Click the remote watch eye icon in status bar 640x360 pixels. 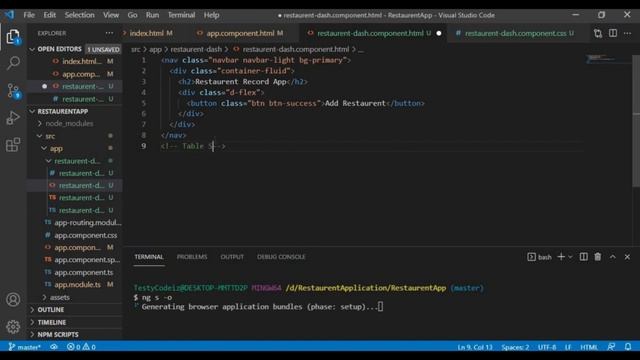click(x=54, y=347)
